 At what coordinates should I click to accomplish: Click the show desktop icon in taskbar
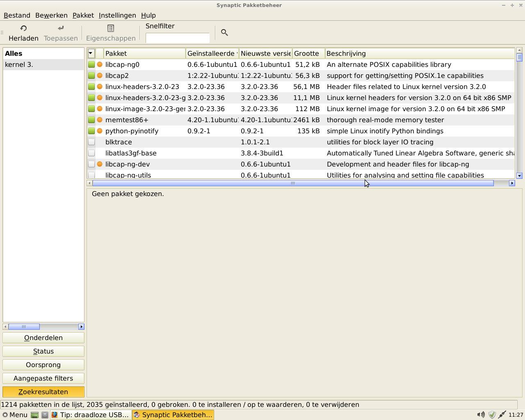[34, 415]
